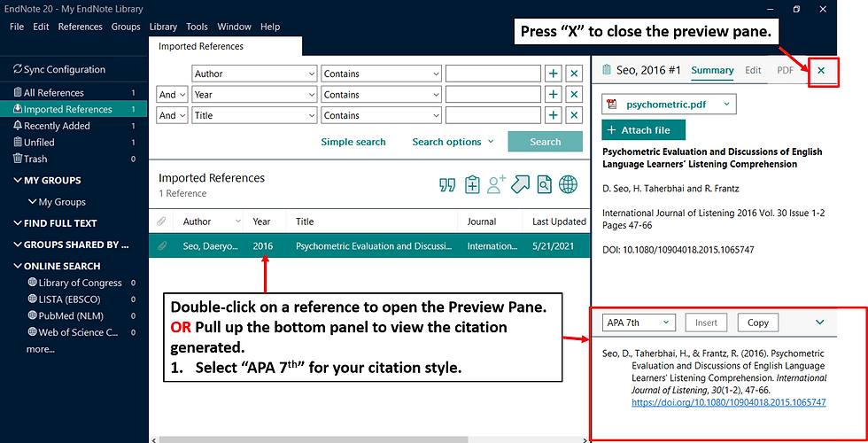This screenshot has width=868, height=443.
Task: Open the Unfiled group
Action: point(74,143)
